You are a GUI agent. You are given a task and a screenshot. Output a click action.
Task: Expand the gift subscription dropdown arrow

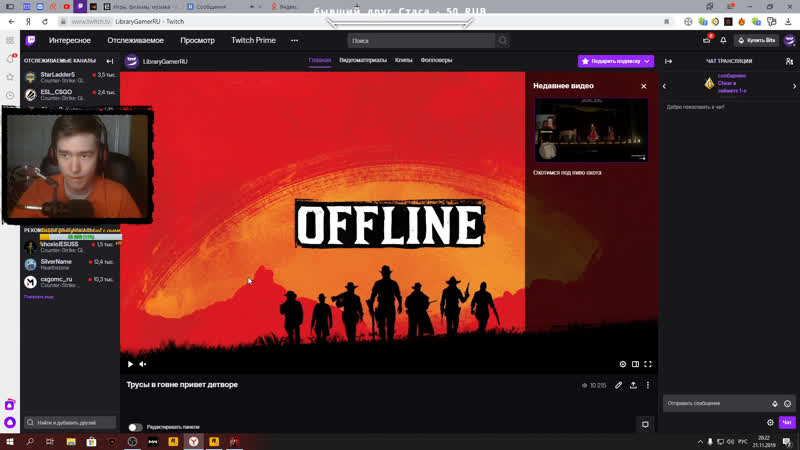coord(647,61)
